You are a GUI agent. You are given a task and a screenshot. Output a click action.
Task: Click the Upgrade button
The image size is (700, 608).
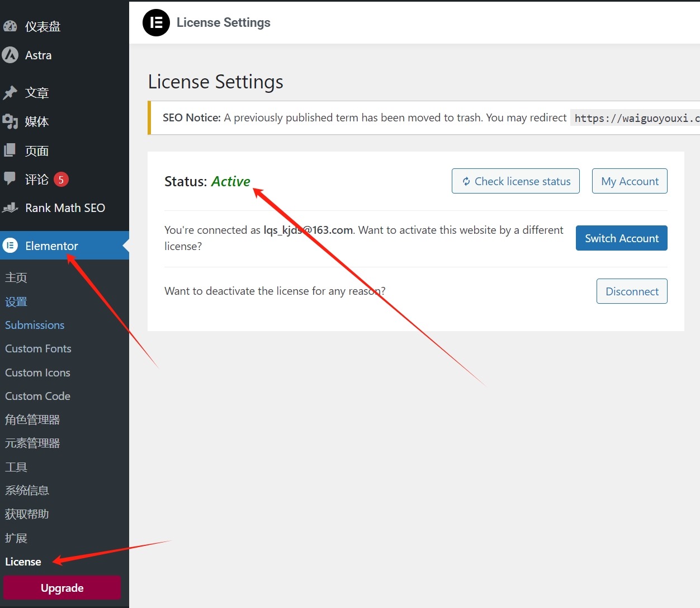click(62, 588)
